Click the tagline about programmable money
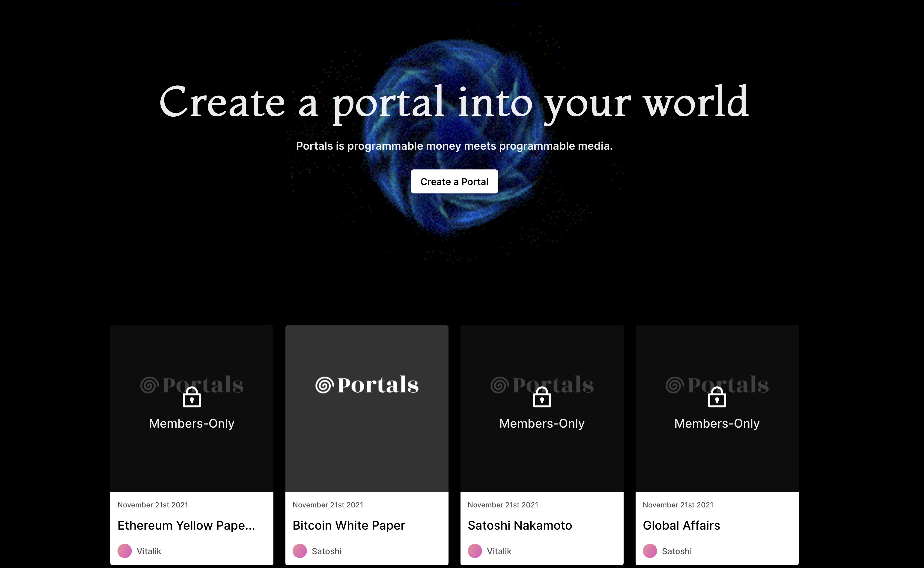The height and width of the screenshot is (568, 924). pyautogui.click(x=454, y=146)
